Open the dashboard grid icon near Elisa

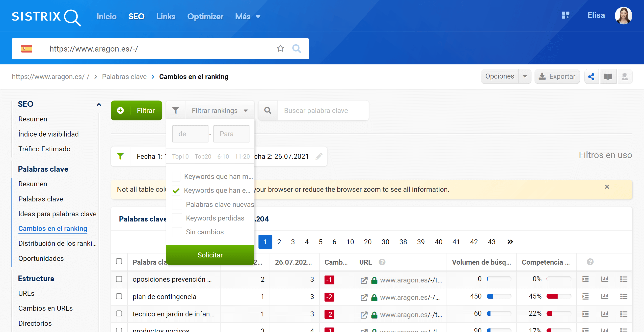565,15
